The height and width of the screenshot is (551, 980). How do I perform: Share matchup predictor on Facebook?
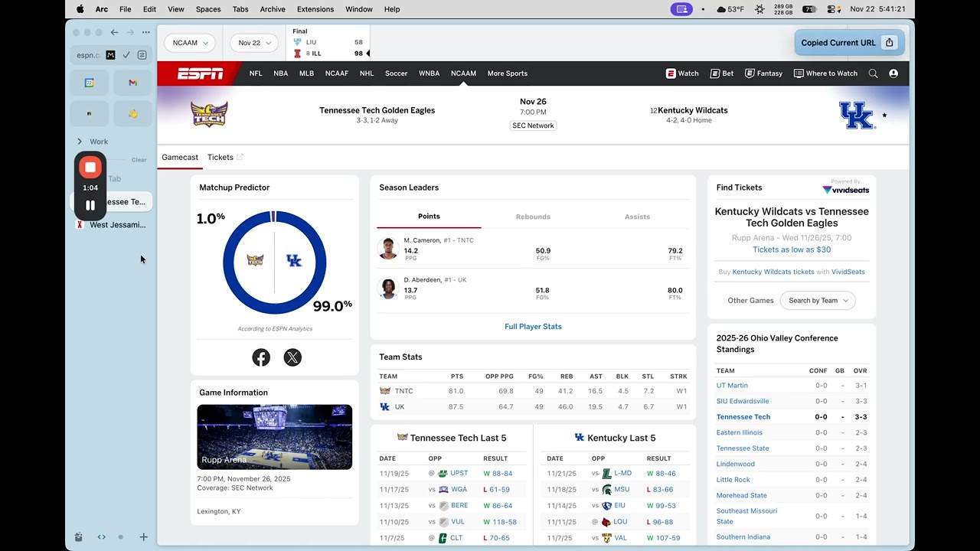coord(261,357)
